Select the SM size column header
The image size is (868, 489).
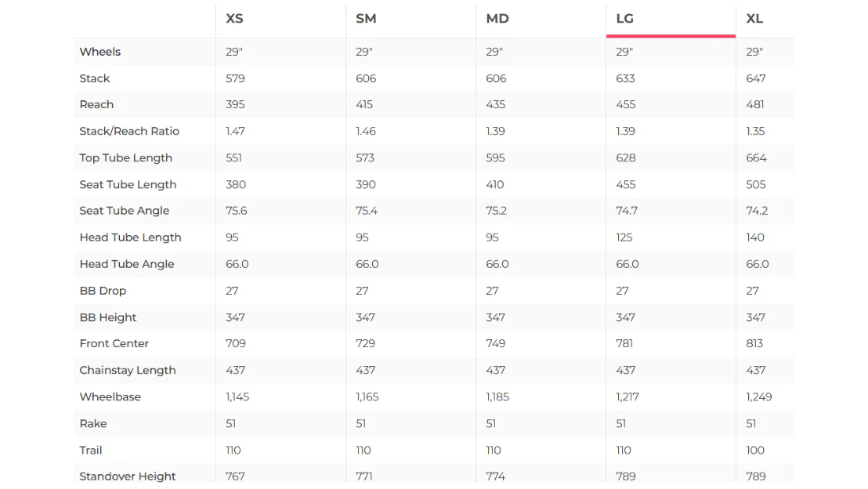[x=366, y=19]
